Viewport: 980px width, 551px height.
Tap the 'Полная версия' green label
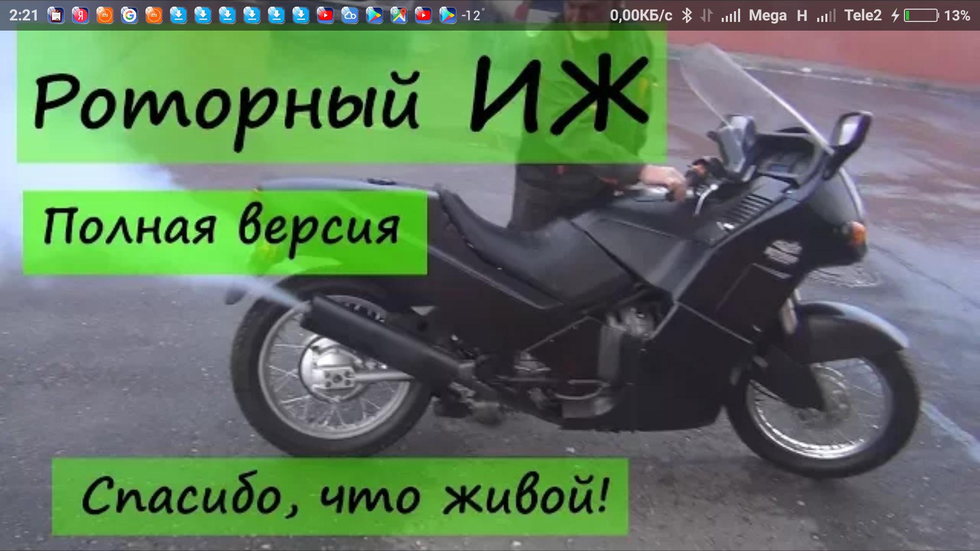pyautogui.click(x=225, y=233)
